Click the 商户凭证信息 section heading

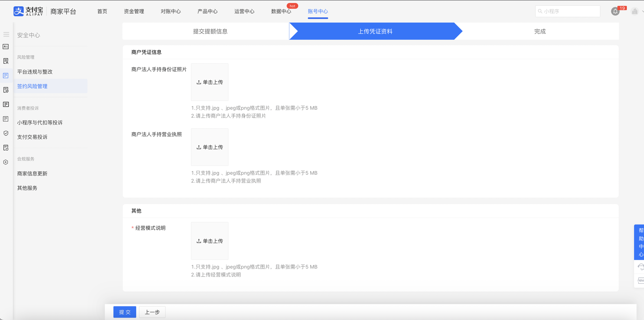tap(146, 52)
